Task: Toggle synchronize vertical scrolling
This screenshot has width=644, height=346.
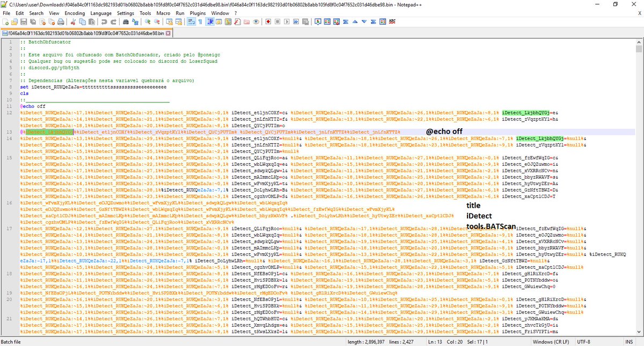Action: 169,22
